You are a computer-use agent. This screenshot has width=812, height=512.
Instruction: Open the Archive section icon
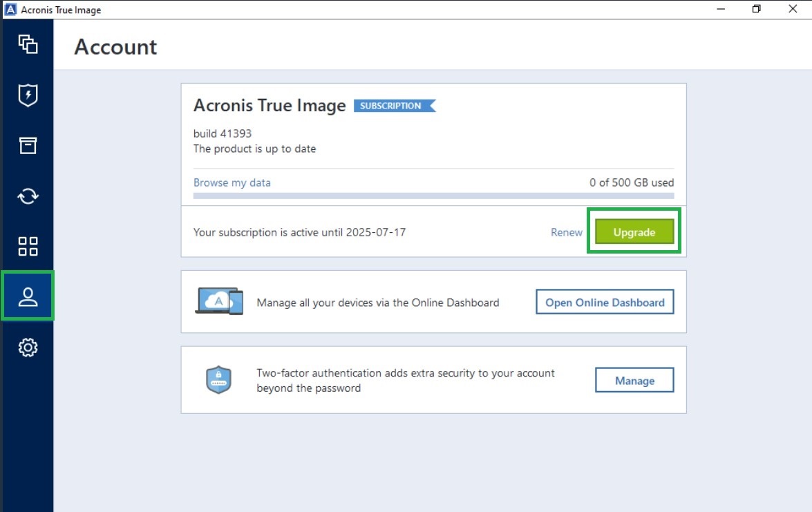28,146
